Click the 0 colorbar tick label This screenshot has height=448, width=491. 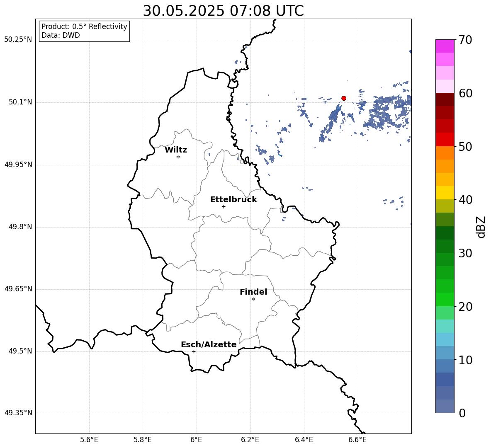[462, 413]
